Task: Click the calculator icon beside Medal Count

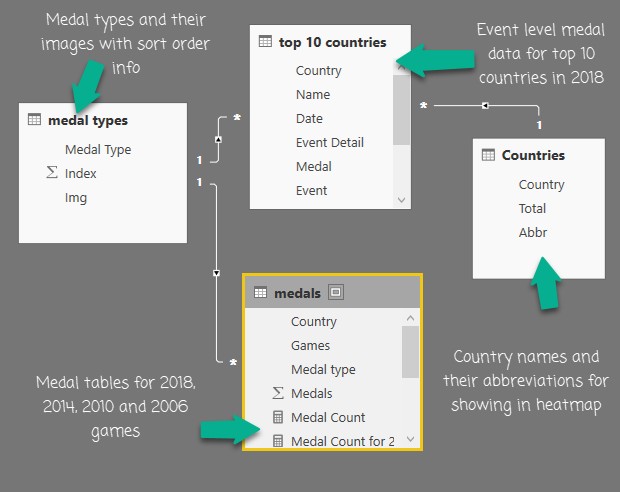Action: pos(278,418)
